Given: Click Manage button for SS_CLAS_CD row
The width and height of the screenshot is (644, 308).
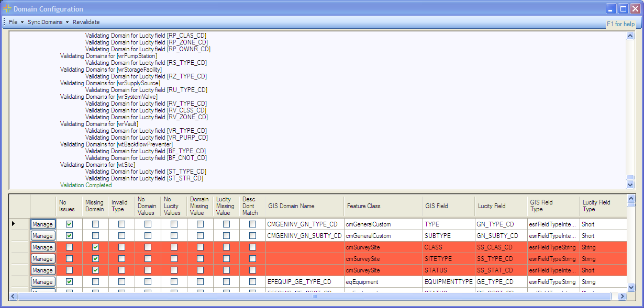Looking at the screenshot, I should click(43, 247).
